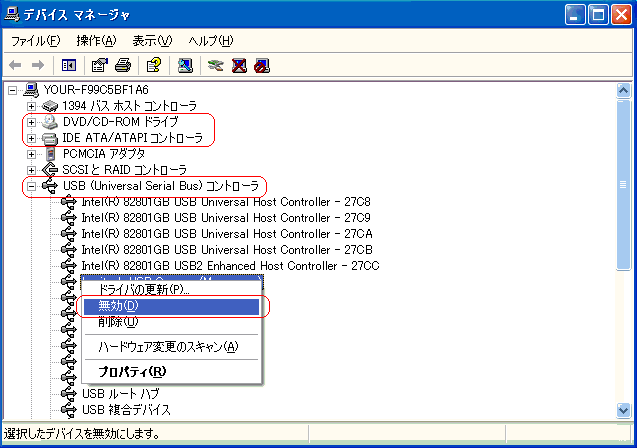Expand the SCSI と RAID コントローラ node

click(x=31, y=170)
